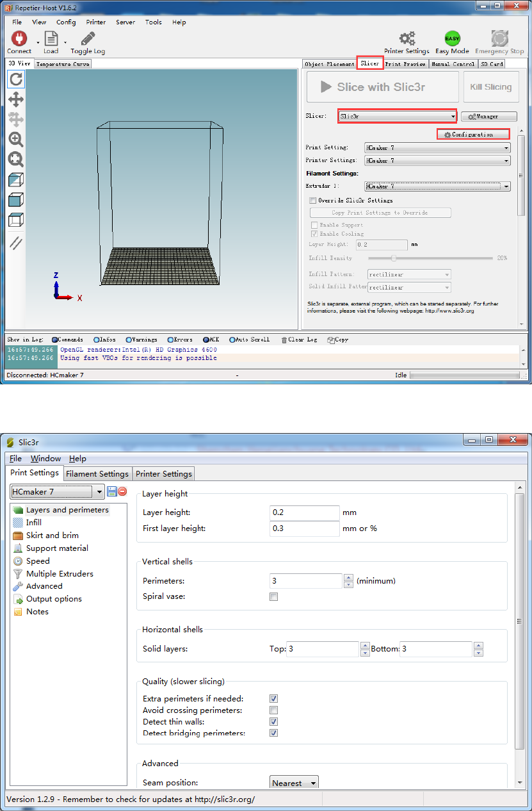Open the slicer Configuration button

point(473,135)
